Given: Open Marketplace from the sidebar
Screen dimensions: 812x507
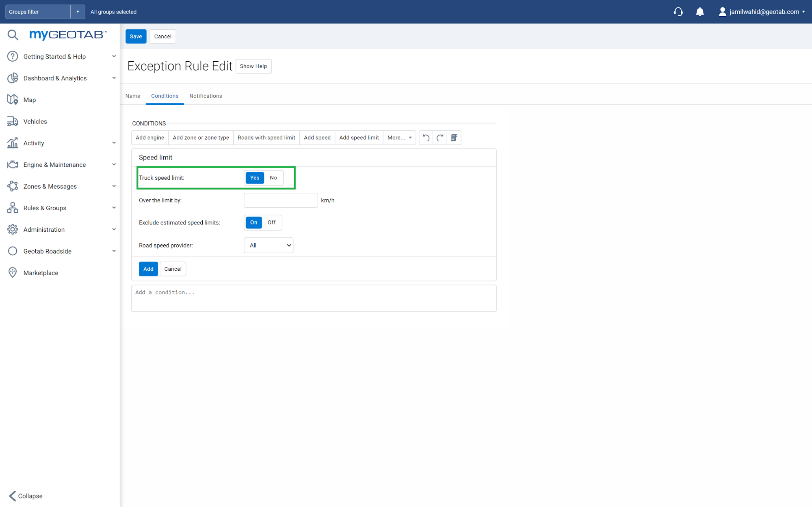Looking at the screenshot, I should 41,273.
